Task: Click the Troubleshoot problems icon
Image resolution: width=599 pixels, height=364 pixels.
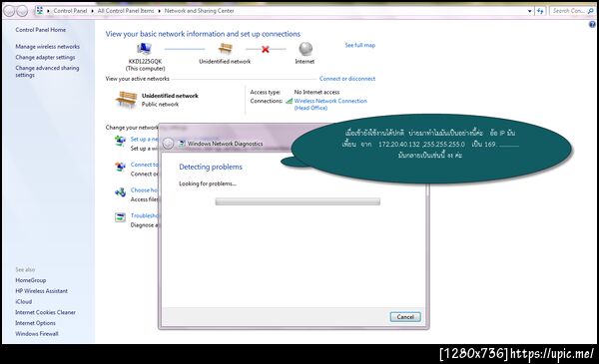Action: (121, 217)
